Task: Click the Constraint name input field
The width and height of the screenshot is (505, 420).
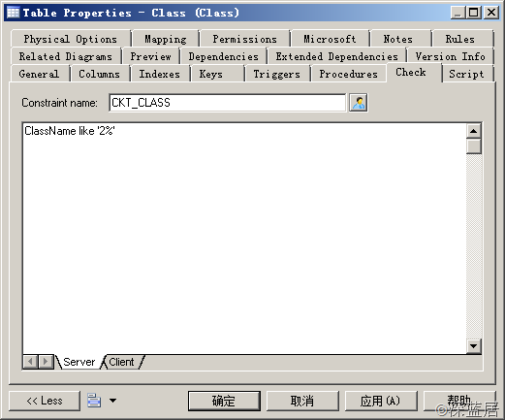Action: (x=228, y=103)
